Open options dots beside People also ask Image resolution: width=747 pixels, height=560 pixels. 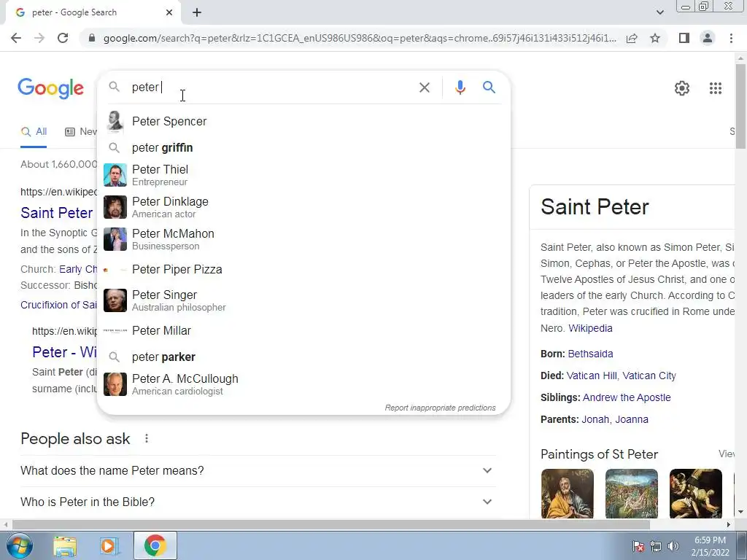pos(147,438)
